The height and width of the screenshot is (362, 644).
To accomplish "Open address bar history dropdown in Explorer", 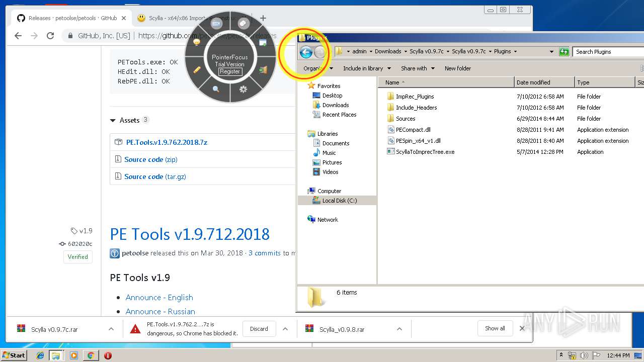I will pos(551,52).
